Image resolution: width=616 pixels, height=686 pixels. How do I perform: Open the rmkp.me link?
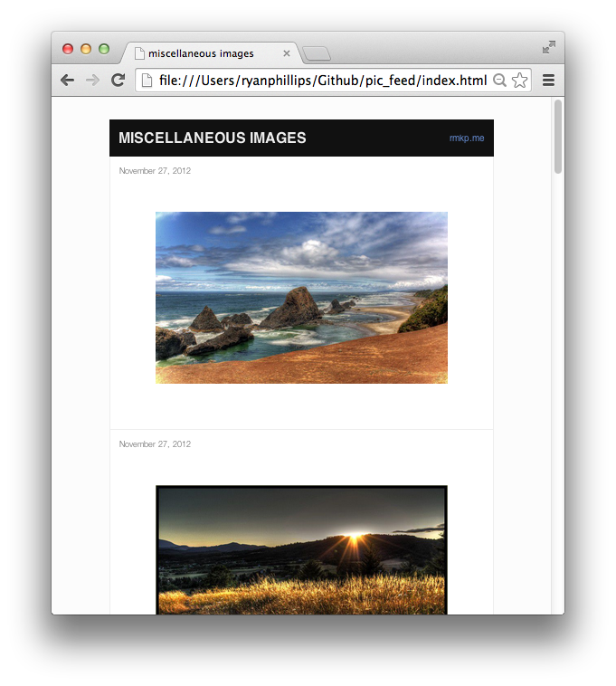coord(467,138)
